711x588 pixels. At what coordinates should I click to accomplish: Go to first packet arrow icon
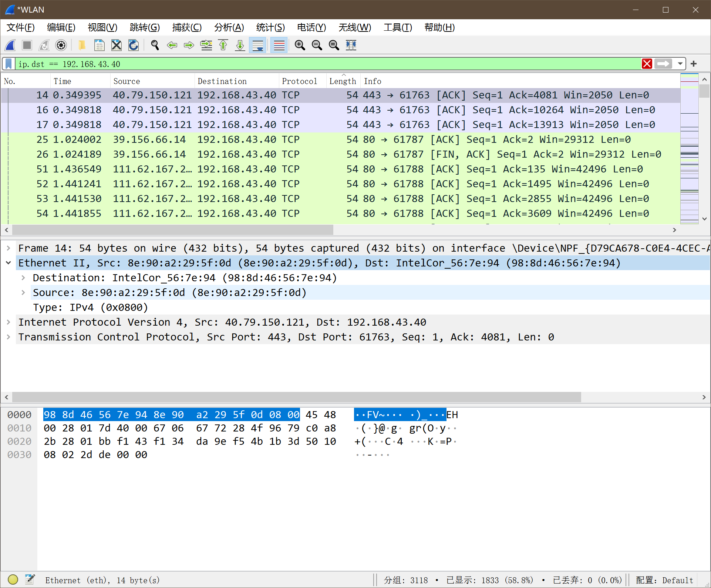coord(223,45)
